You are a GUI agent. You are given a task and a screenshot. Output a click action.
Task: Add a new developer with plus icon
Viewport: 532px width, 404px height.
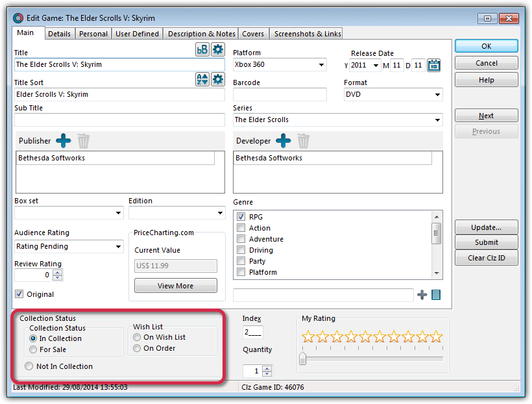[284, 141]
